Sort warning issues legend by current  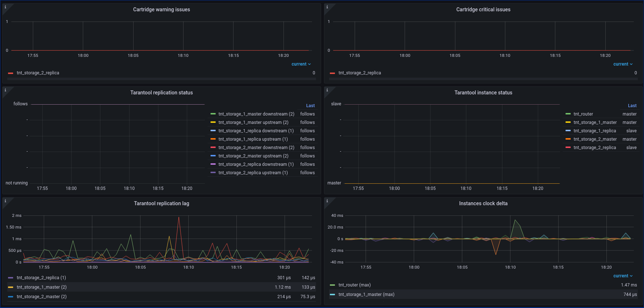point(301,64)
